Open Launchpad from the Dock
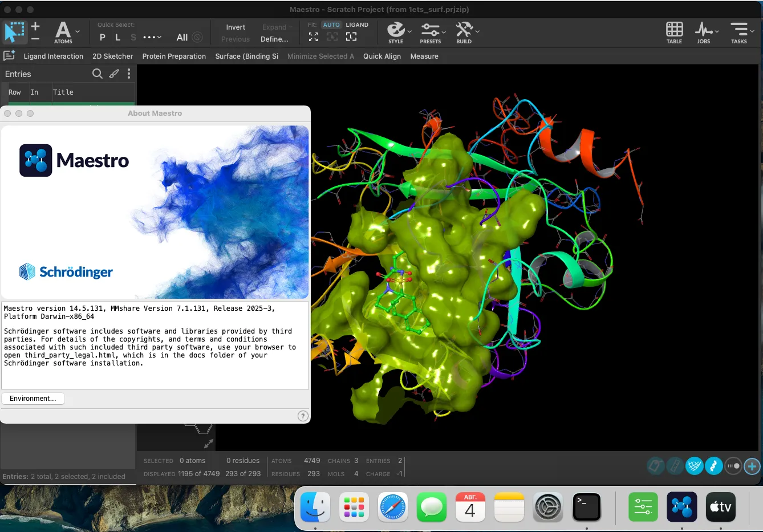The width and height of the screenshot is (763, 532). [x=354, y=507]
